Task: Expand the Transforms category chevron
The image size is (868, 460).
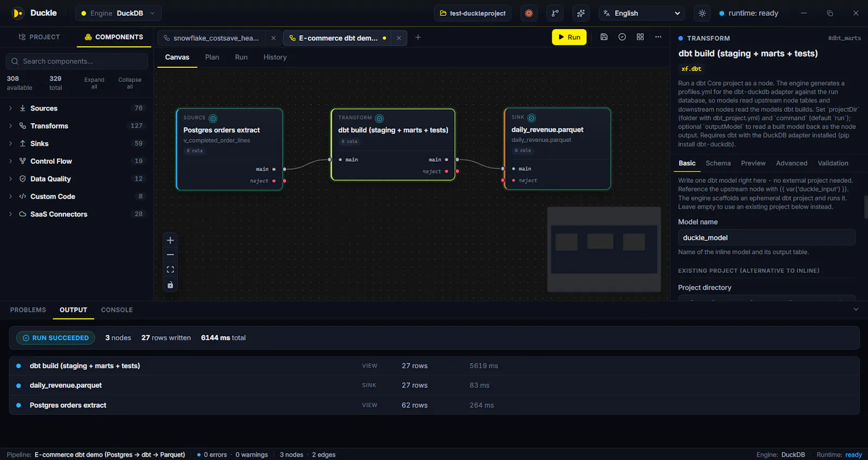Action: (10, 126)
